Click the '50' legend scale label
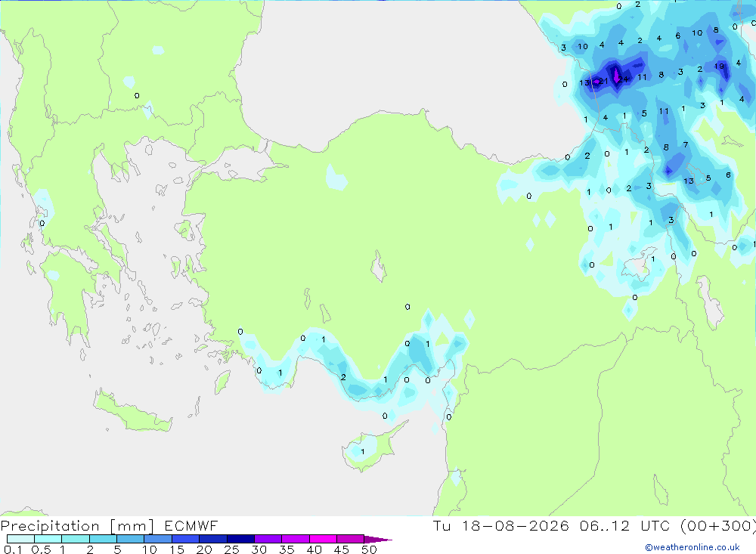This screenshot has width=756, height=554. [370, 549]
